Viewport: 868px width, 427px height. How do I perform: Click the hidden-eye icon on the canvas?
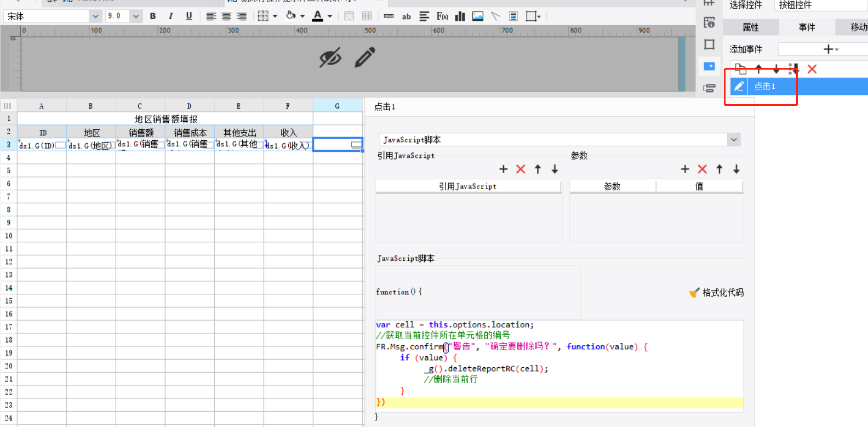[330, 58]
